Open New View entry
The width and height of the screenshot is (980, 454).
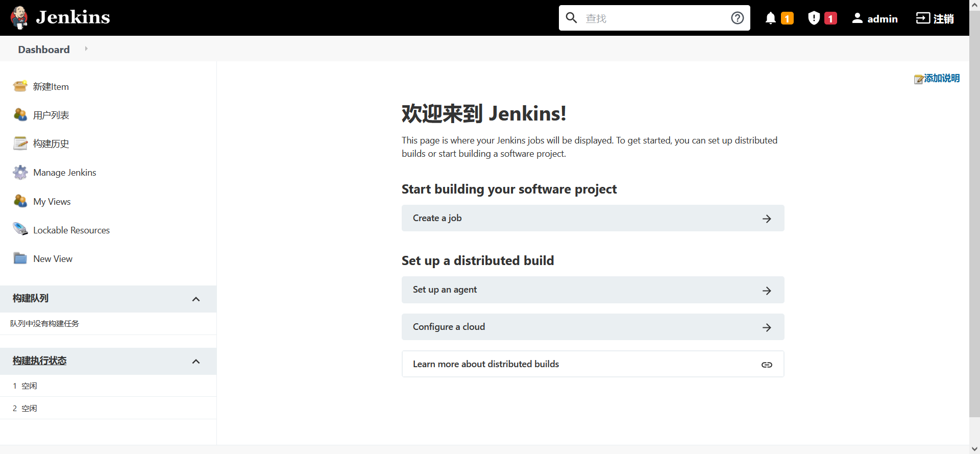tap(53, 259)
